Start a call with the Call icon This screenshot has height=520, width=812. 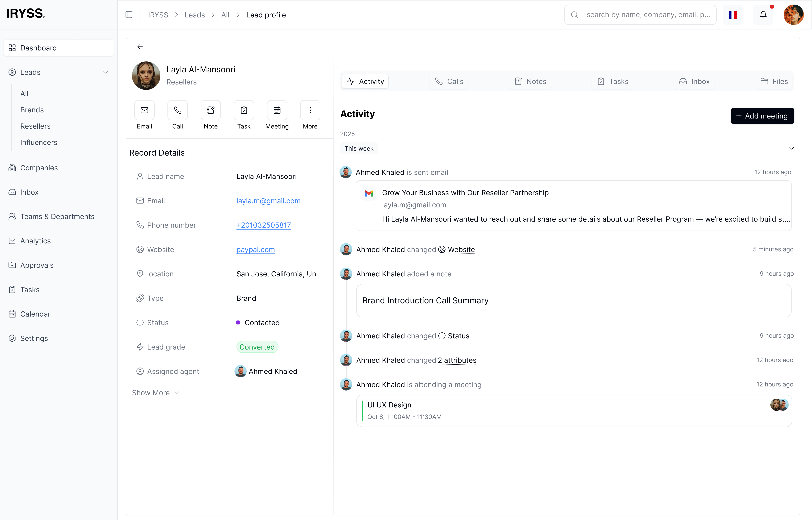(177, 110)
